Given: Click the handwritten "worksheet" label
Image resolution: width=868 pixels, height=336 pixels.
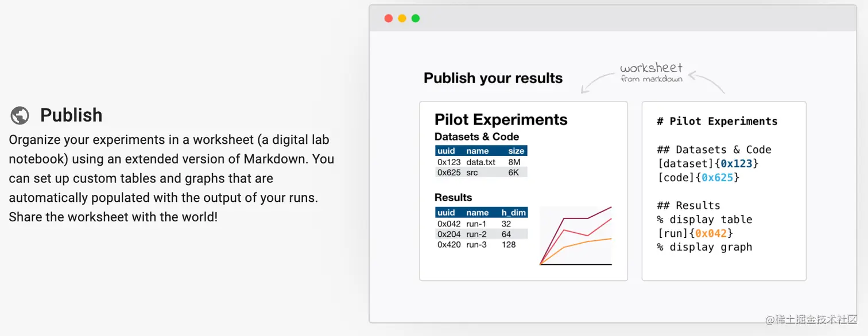Looking at the screenshot, I should 651,69.
